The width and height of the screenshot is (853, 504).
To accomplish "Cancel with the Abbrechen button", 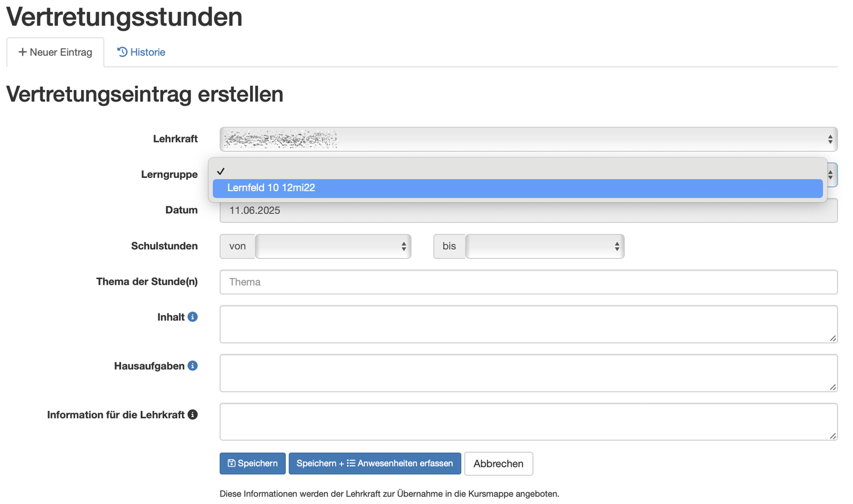I will coord(498,464).
